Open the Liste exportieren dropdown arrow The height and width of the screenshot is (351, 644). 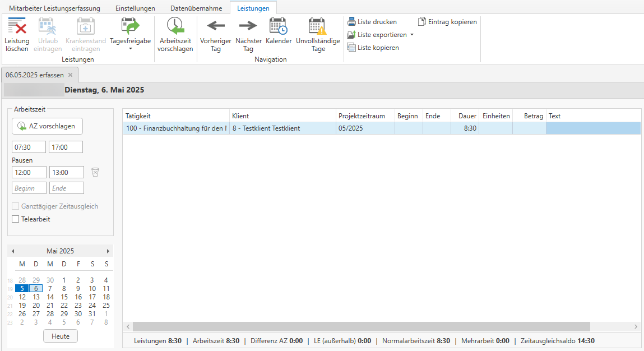412,35
